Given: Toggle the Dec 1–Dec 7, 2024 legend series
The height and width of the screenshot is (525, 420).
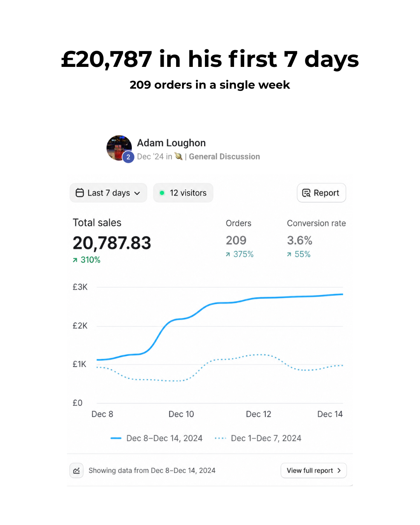Looking at the screenshot, I should pyautogui.click(x=258, y=438).
